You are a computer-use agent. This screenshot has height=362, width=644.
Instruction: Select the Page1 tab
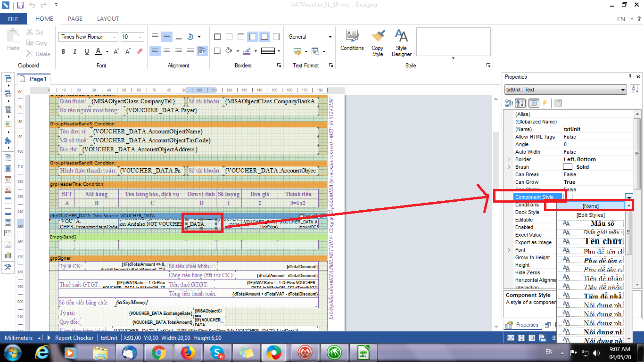tap(33, 79)
